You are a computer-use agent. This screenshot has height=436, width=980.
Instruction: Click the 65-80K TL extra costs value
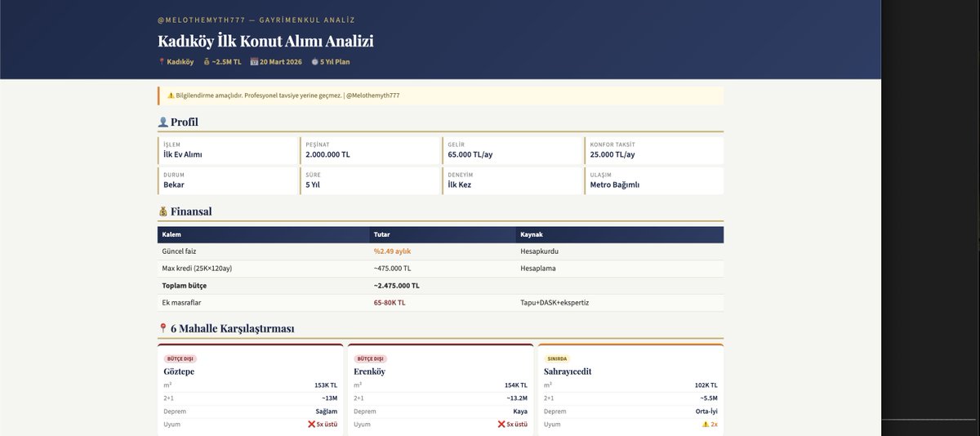(x=390, y=302)
